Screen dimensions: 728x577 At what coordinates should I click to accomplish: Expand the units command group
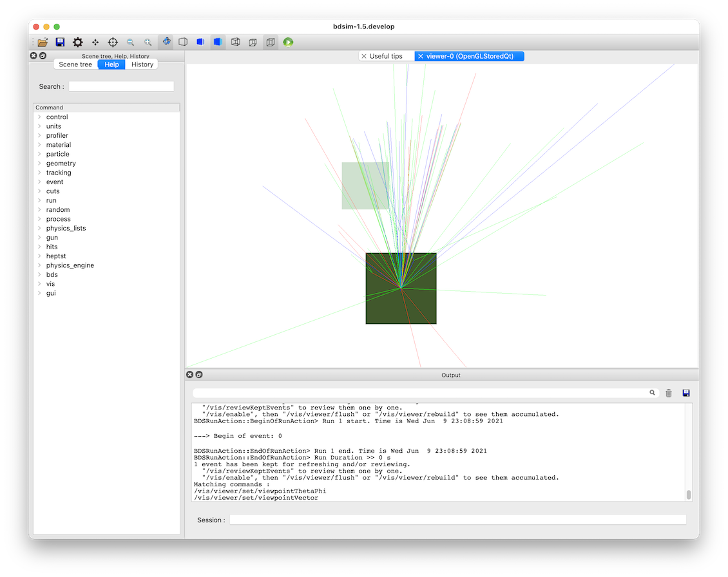pos(39,126)
